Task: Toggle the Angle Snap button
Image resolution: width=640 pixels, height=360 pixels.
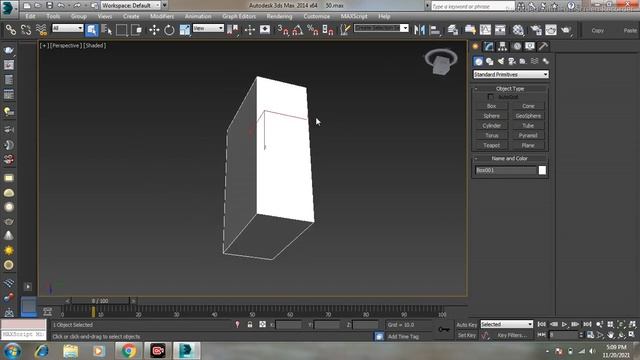Action: (298, 30)
